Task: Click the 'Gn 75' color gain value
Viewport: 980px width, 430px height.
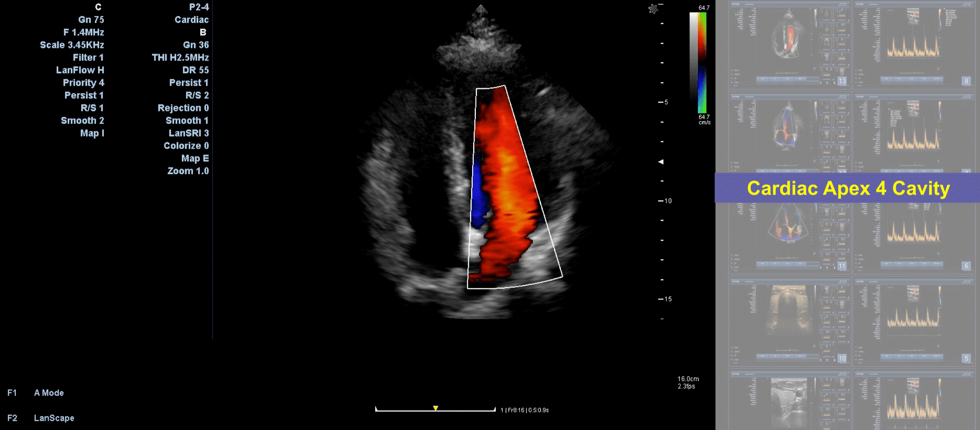Action: pos(91,20)
